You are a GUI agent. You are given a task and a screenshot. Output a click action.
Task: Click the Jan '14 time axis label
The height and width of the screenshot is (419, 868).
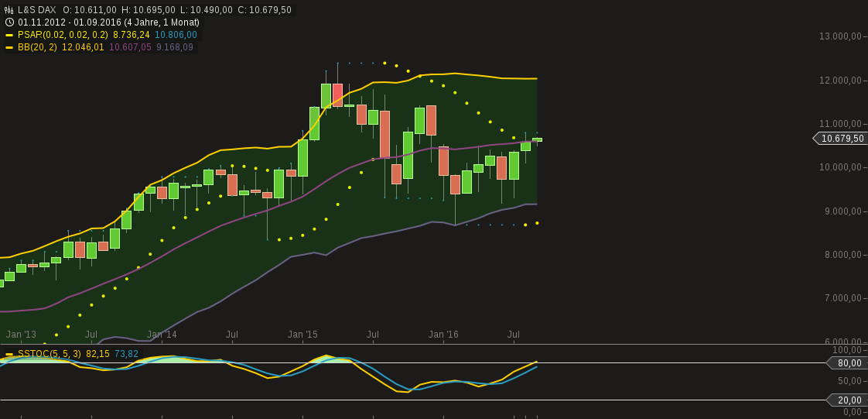tap(162, 335)
